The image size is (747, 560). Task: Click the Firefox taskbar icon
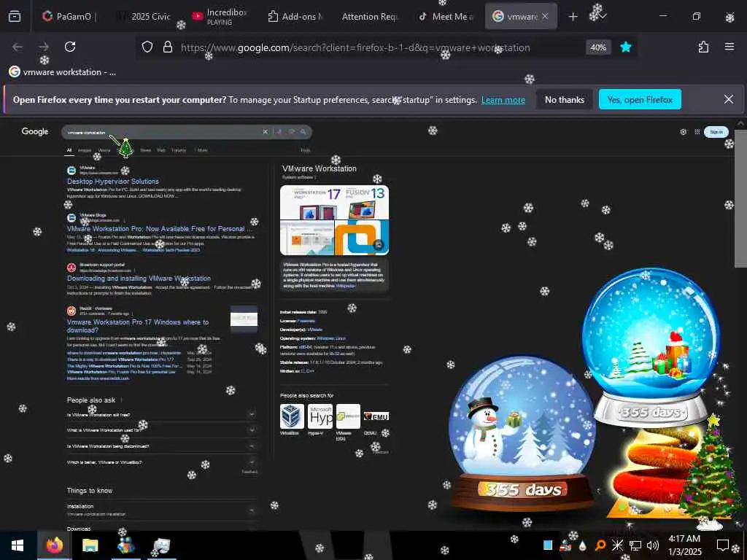tap(54, 545)
